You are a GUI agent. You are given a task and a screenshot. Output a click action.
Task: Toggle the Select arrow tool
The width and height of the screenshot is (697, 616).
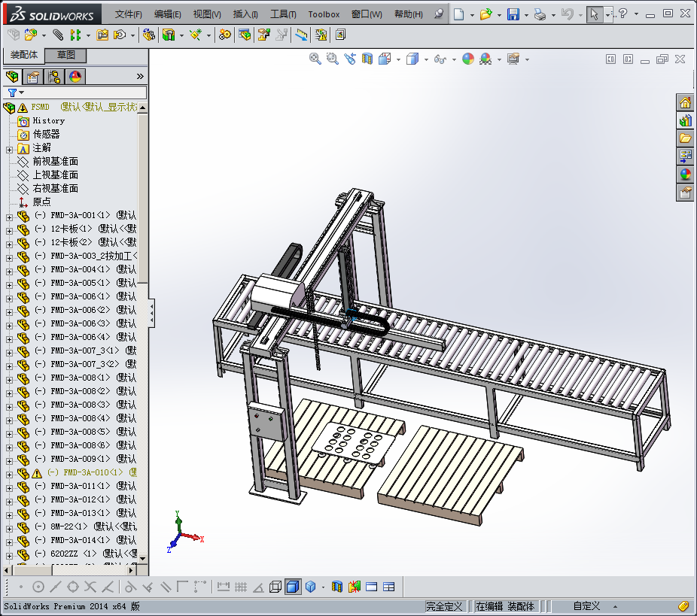click(x=594, y=14)
